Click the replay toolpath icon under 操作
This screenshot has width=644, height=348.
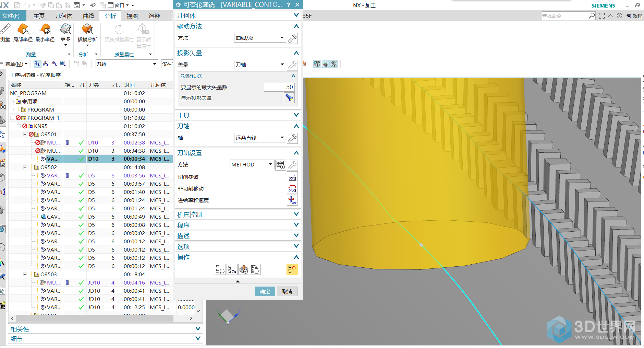click(232, 269)
